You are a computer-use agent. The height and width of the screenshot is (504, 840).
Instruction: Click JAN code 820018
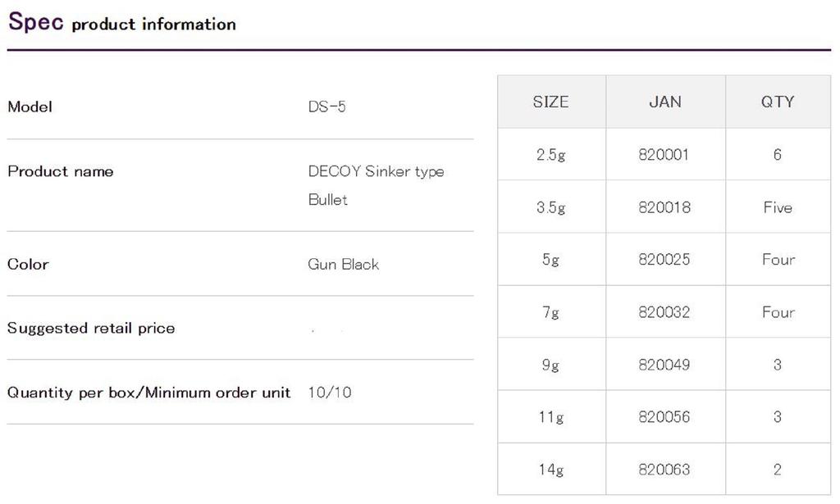click(x=664, y=207)
